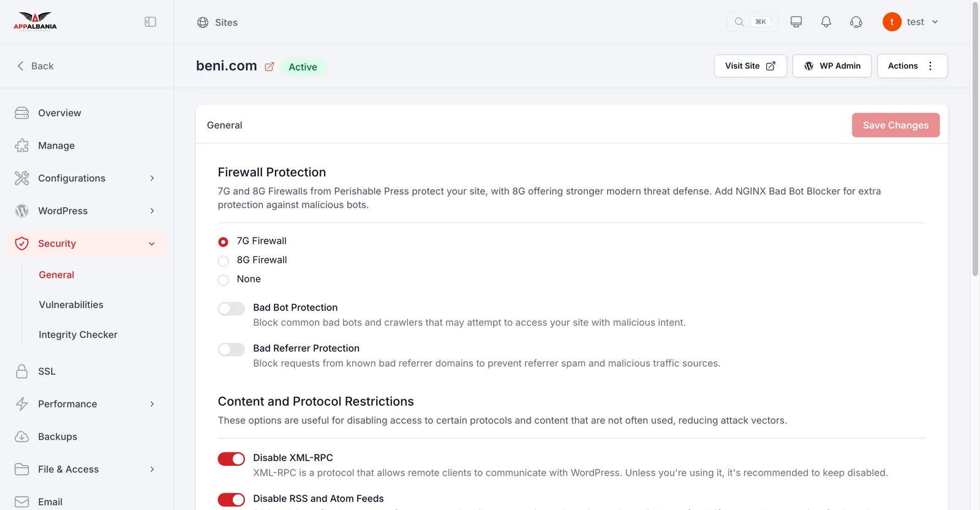Open Integrity Checker page
Screen dimensions: 980x510
[78, 335]
